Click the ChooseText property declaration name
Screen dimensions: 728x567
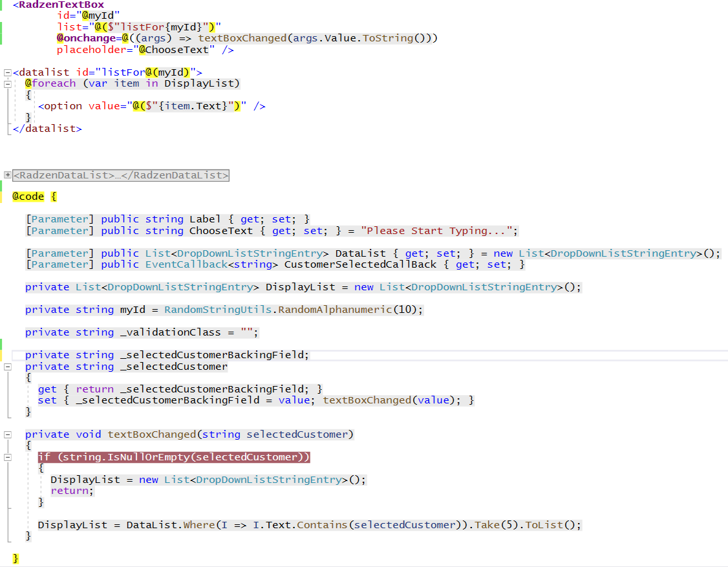pyautogui.click(x=221, y=231)
